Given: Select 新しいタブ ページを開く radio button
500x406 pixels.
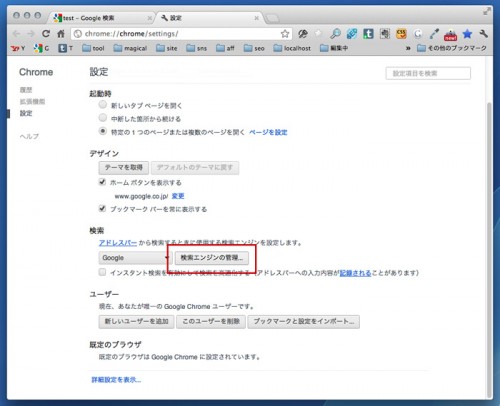Looking at the screenshot, I should pyautogui.click(x=103, y=105).
